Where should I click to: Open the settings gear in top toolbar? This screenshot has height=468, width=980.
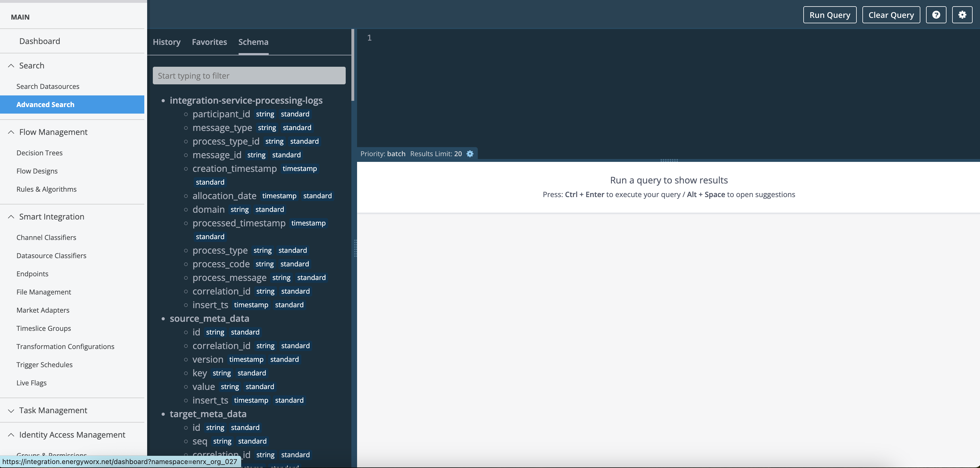coord(962,15)
